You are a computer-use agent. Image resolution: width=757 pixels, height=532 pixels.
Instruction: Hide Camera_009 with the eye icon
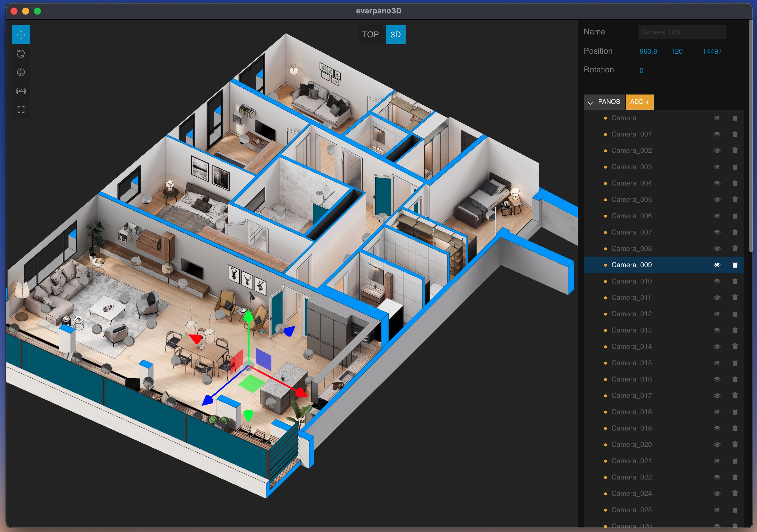717,265
